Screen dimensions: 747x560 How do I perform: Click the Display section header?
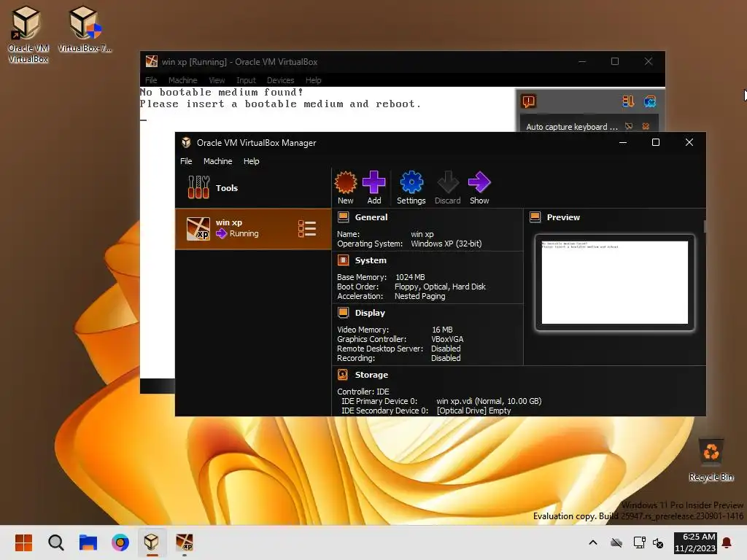pos(370,313)
